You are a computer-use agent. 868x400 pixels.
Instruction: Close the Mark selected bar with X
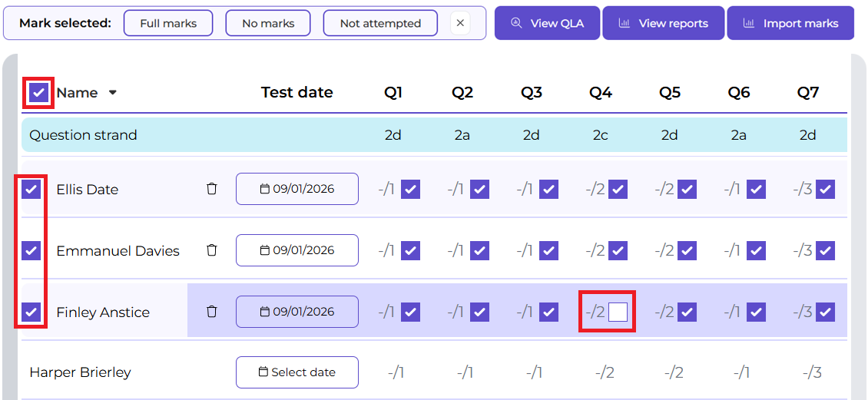point(460,23)
